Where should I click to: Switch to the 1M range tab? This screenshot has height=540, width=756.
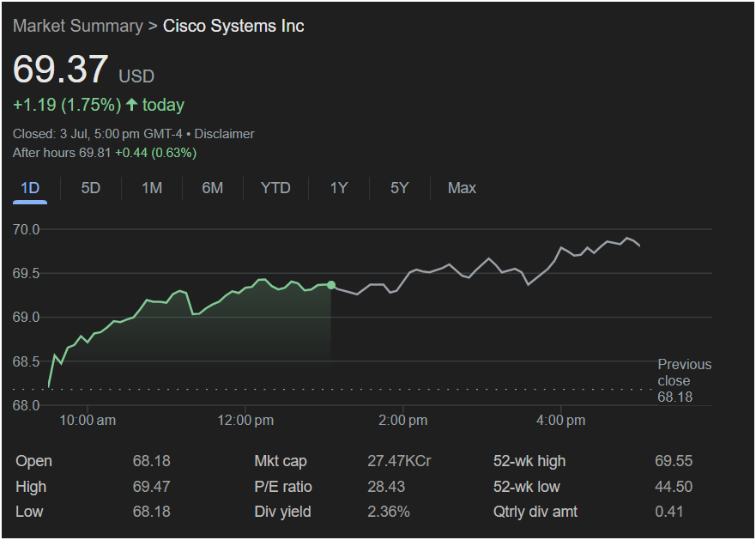152,188
